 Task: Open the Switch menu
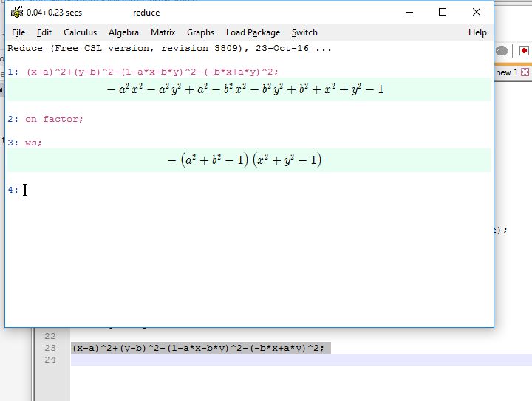coord(304,32)
